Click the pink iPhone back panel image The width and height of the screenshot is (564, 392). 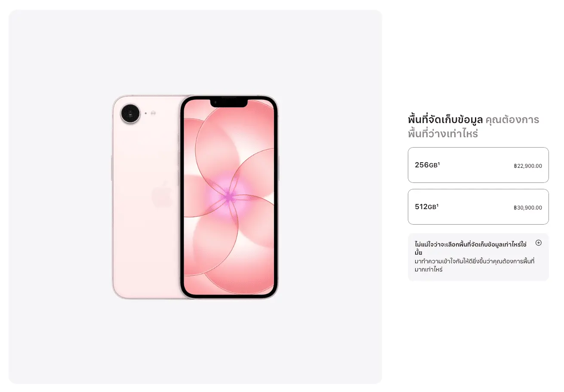click(x=146, y=197)
